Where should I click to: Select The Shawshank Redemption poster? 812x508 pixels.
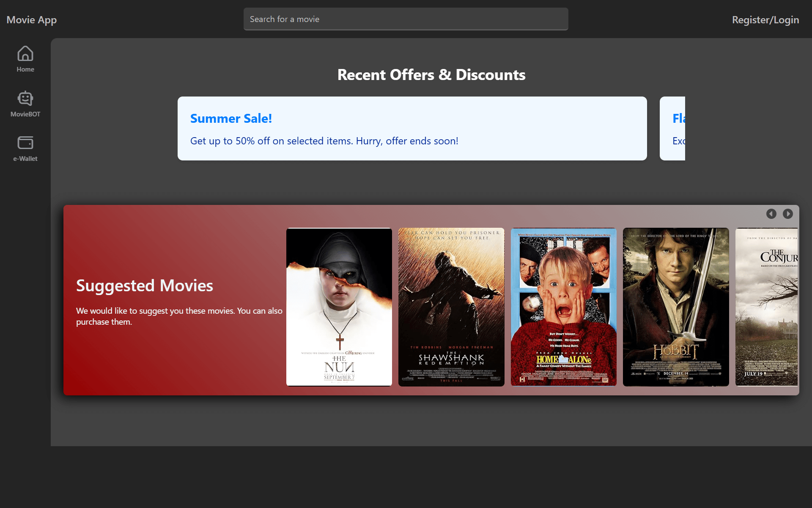(451, 307)
